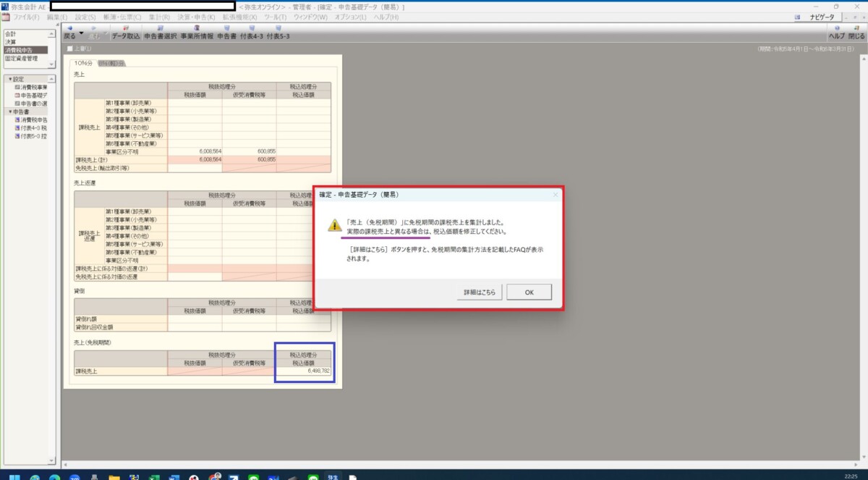Open 付表4-3 from the toolbar

pos(252,32)
